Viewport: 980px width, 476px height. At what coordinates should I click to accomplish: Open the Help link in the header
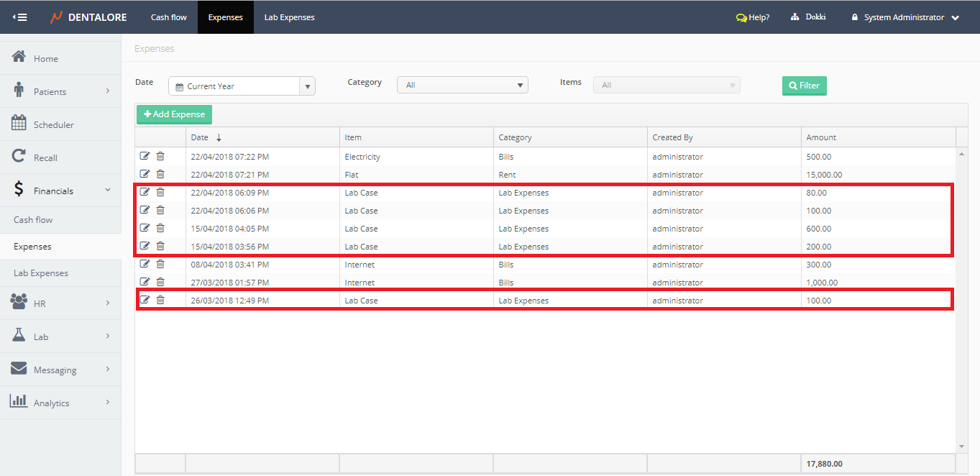click(x=753, y=17)
